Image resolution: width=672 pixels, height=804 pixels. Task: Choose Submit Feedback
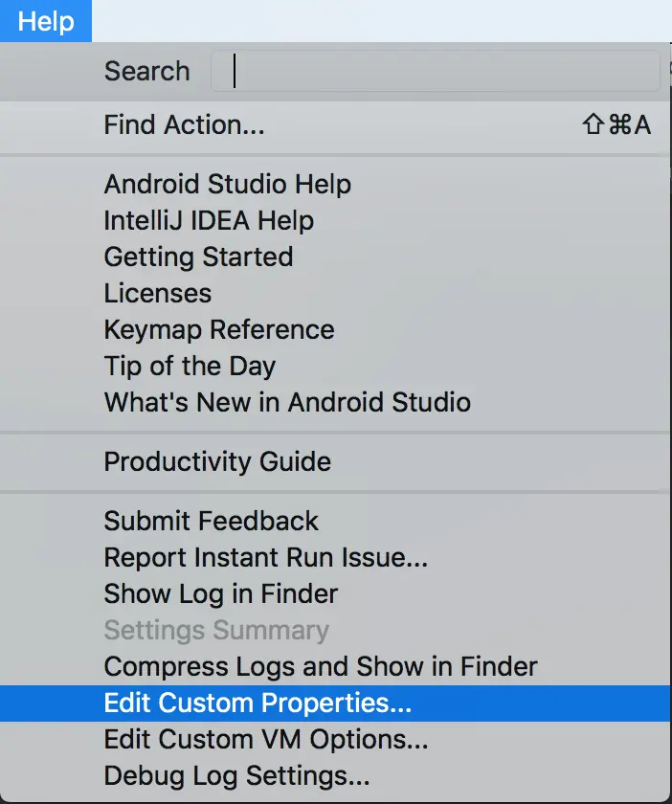coord(211,521)
